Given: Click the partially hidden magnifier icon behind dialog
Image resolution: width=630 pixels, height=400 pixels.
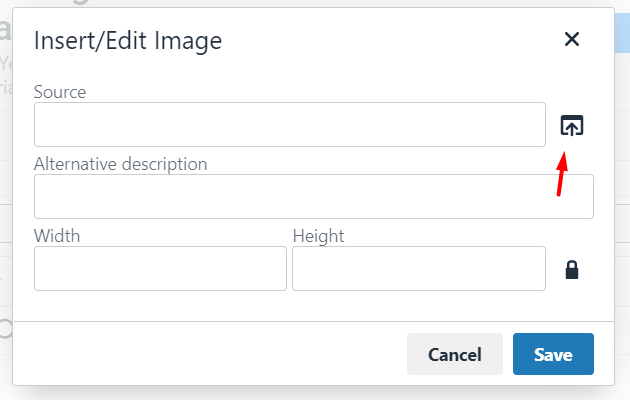Looking at the screenshot, I should click(x=6, y=329).
